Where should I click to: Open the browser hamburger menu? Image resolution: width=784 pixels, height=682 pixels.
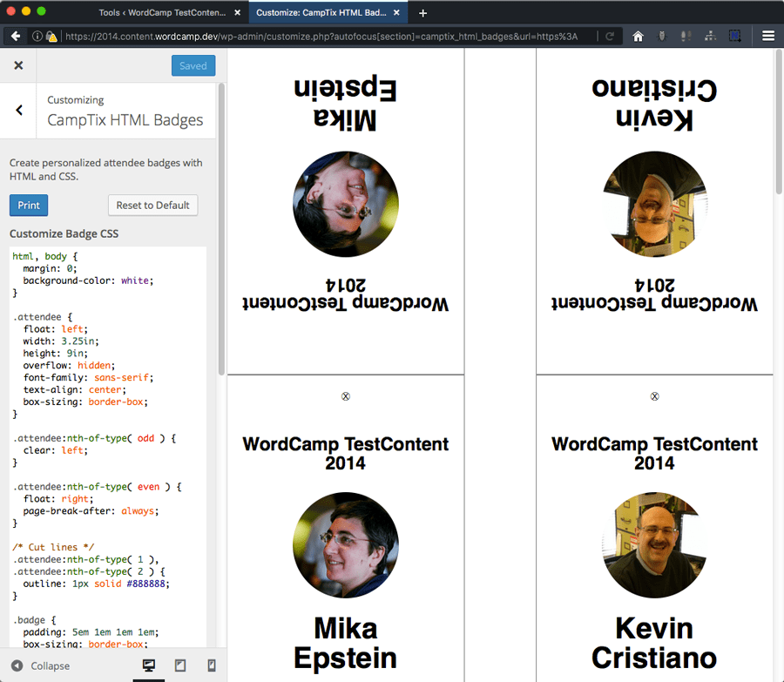pos(768,36)
